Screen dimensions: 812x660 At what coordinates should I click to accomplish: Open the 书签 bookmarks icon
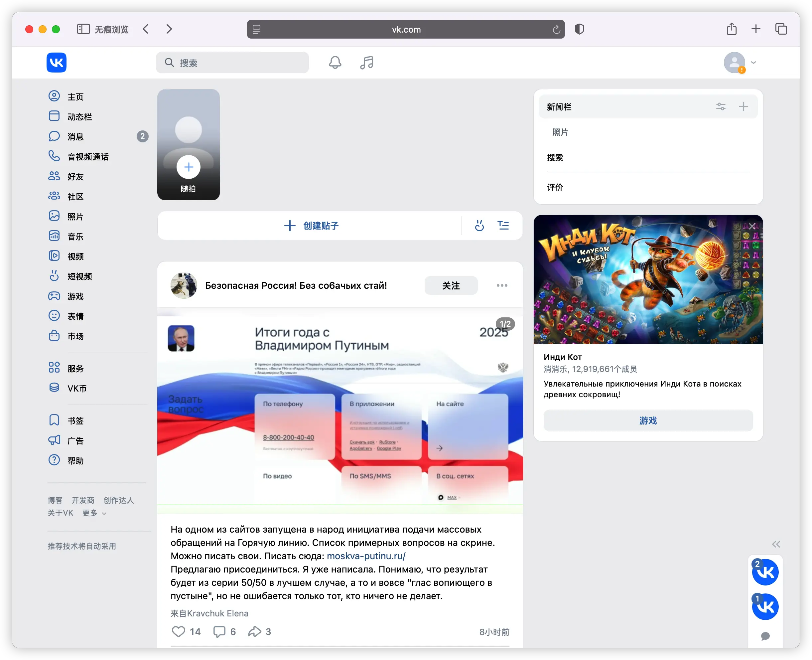(55, 420)
